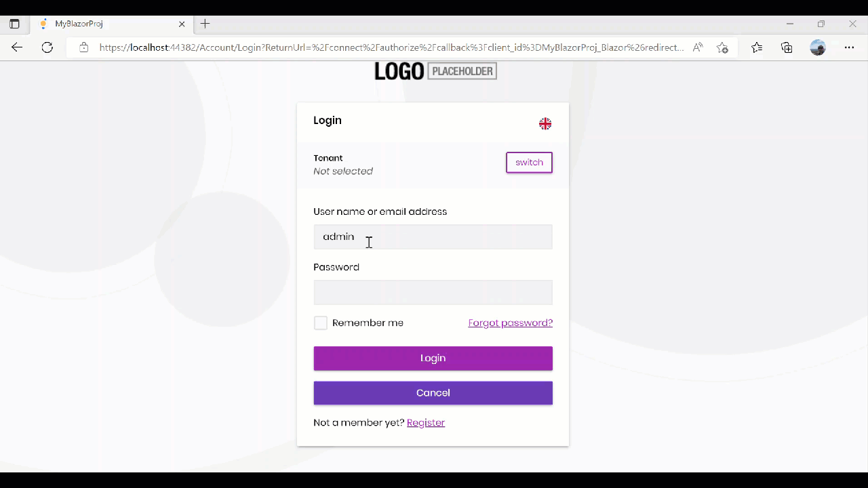Add this page to favorites with the star-plus icon
The image size is (868, 488).
pos(722,47)
